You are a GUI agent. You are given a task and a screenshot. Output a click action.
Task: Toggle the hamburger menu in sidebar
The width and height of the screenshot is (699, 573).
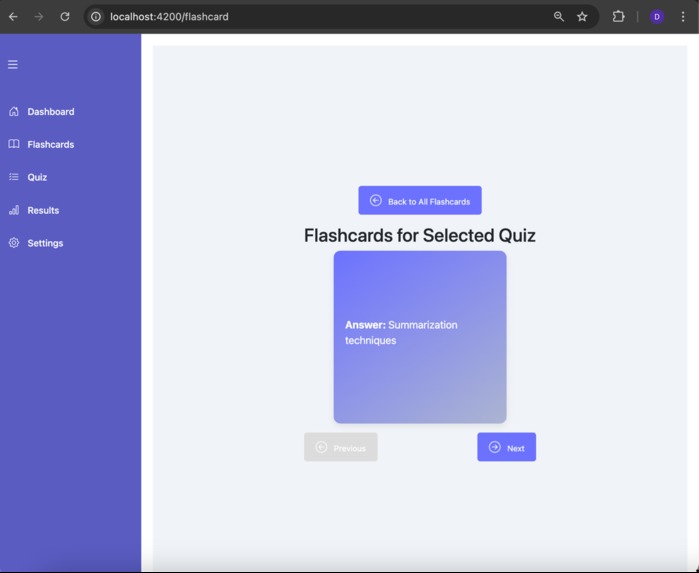(13, 65)
